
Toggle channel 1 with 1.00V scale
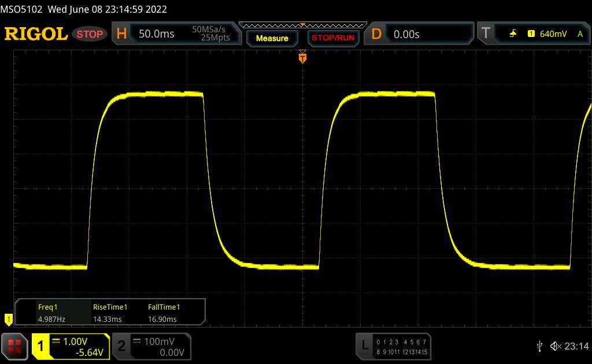pos(71,346)
